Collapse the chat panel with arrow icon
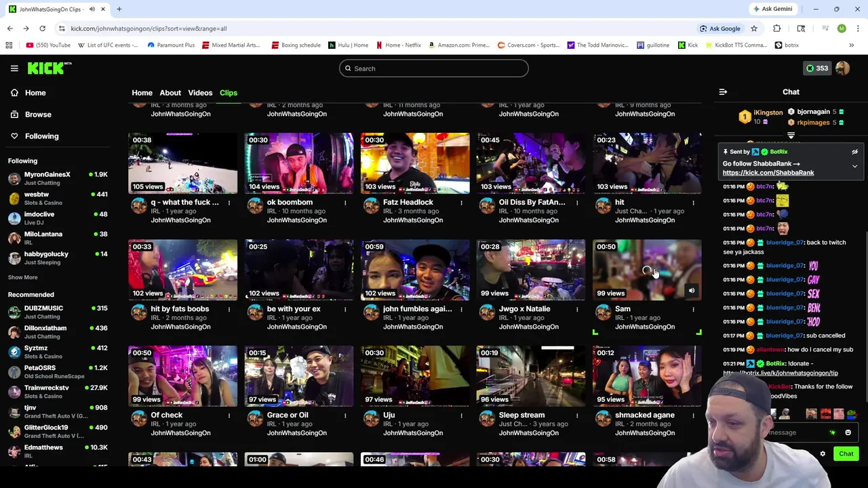Viewport: 868px width, 488px height. 723,92
